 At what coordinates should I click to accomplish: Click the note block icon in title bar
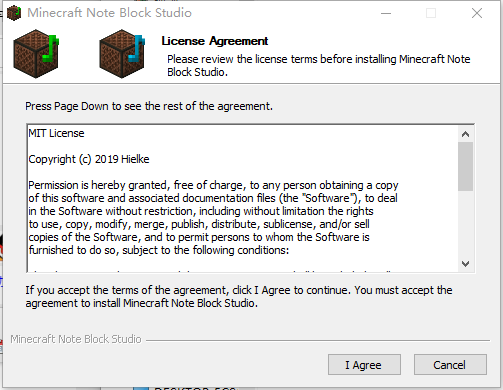pos(14,13)
